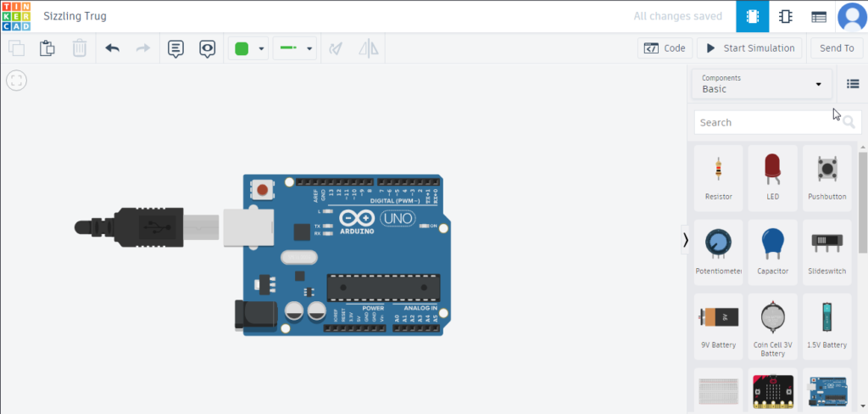Toggle components list view icon

point(853,84)
